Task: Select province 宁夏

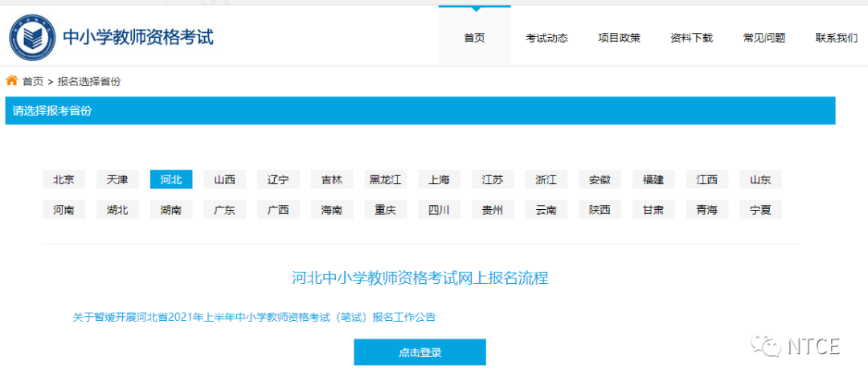Action: (x=761, y=209)
